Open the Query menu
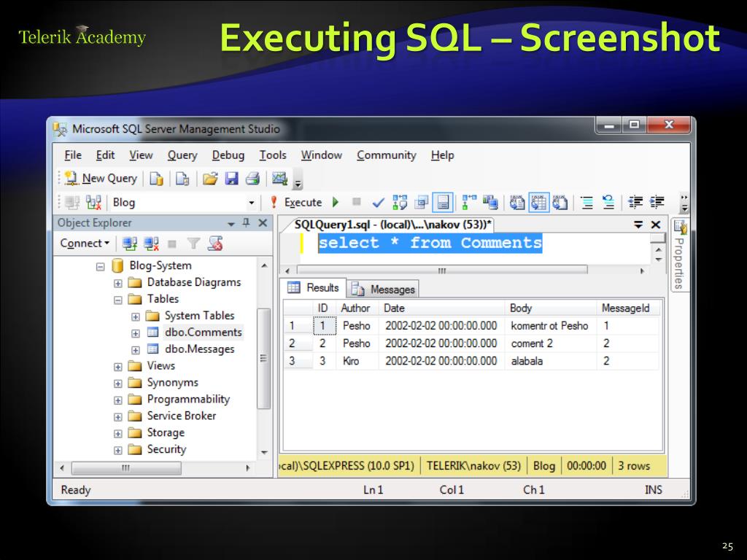The width and height of the screenshot is (747, 560). tap(182, 155)
